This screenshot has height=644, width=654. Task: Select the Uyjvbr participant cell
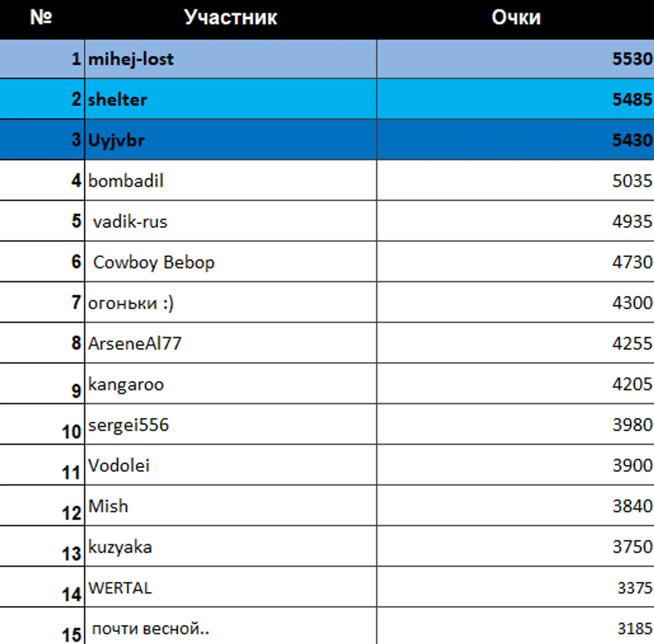pos(116,140)
